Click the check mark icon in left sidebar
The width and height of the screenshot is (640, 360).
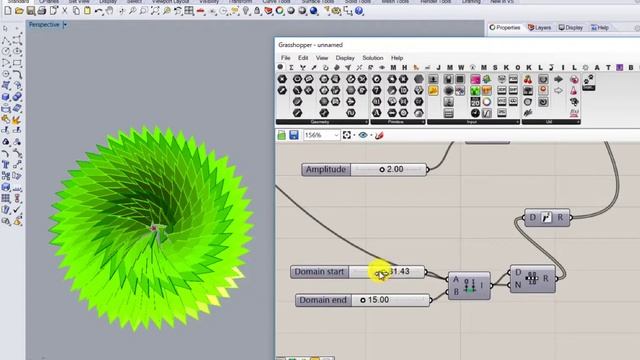click(x=17, y=210)
